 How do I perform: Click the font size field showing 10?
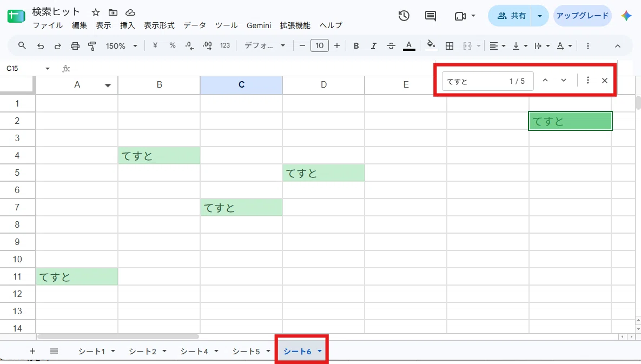(320, 45)
